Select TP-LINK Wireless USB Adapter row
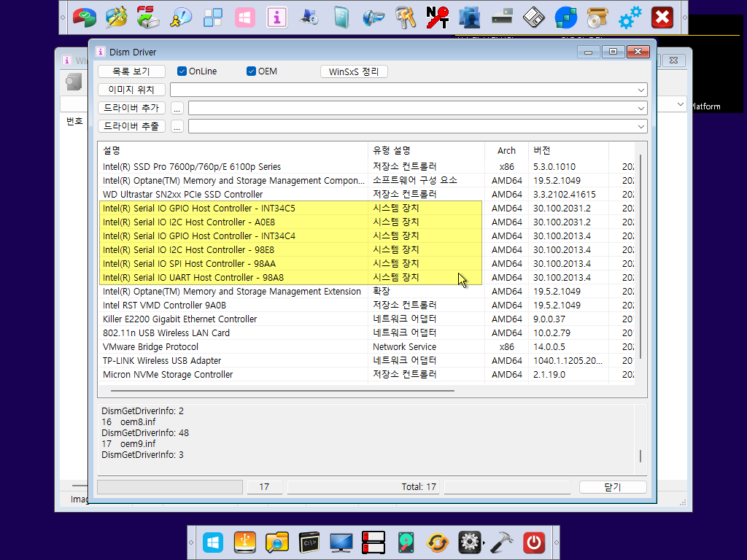 point(367,360)
